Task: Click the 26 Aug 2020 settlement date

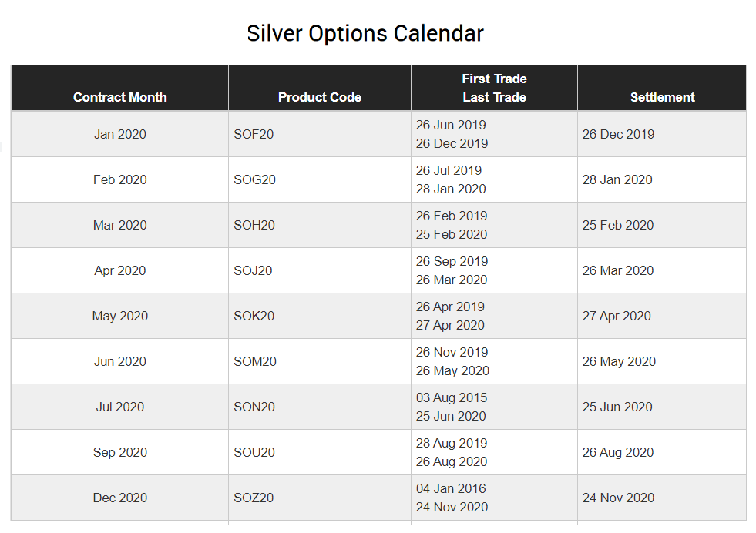Action: [x=618, y=453]
